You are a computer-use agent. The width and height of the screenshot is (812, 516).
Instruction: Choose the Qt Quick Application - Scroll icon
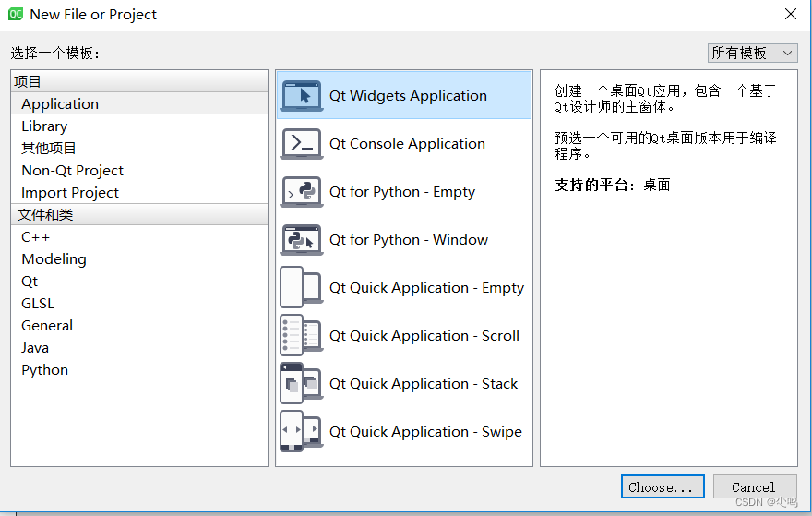pyautogui.click(x=302, y=336)
